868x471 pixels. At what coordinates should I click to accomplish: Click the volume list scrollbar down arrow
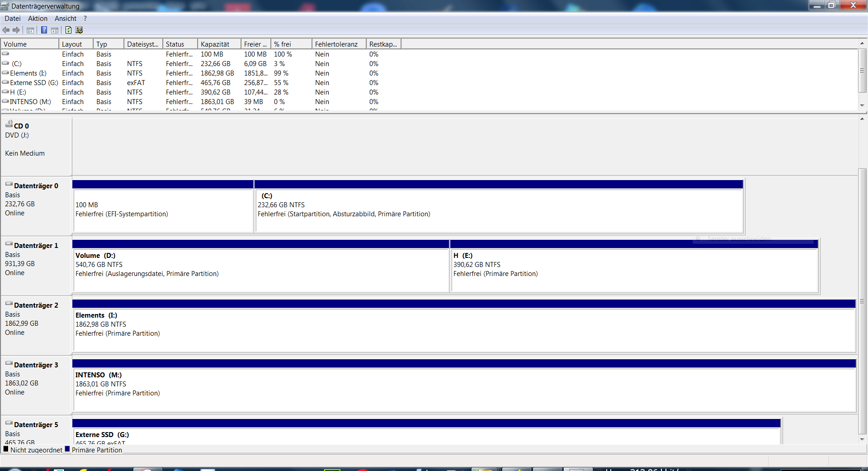pyautogui.click(x=862, y=105)
